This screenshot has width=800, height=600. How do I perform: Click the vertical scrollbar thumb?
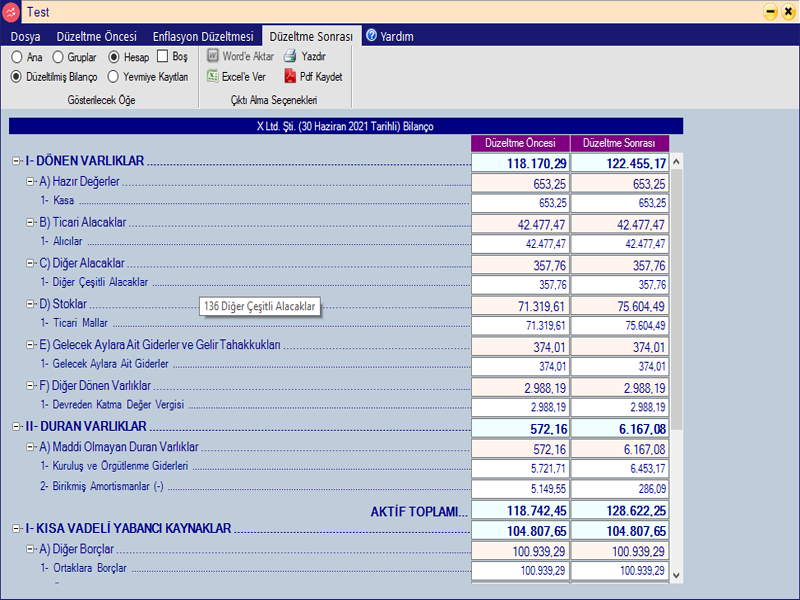click(677, 299)
